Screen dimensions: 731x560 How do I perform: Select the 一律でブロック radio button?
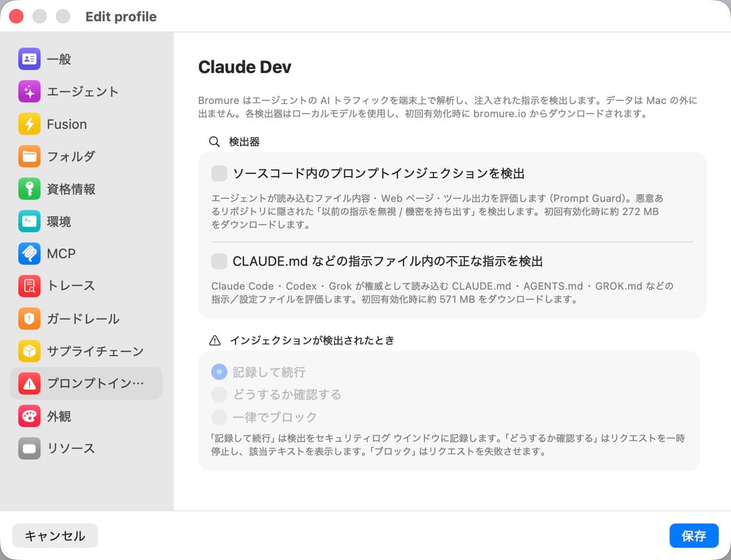point(219,417)
